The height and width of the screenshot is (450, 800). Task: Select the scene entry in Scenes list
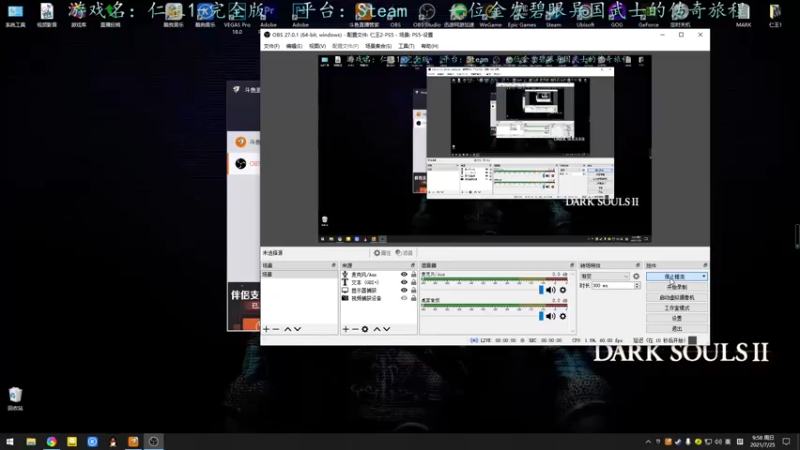pos(299,274)
